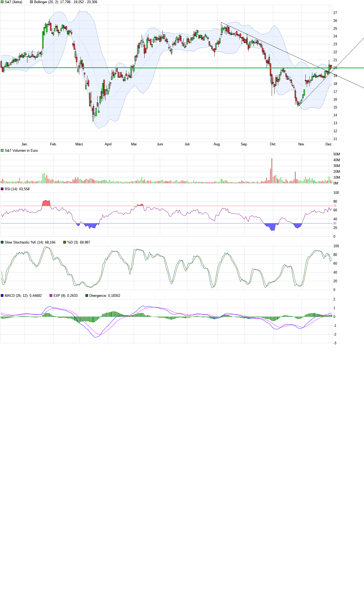Click the 'Okt.' month axis label

273,144
